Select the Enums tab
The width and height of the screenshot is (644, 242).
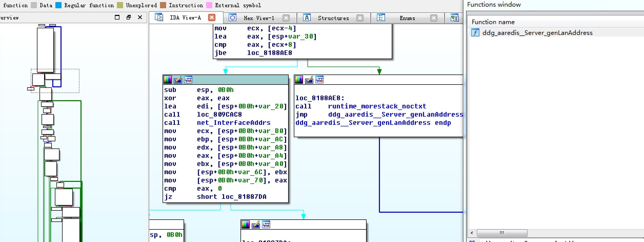[x=407, y=18]
